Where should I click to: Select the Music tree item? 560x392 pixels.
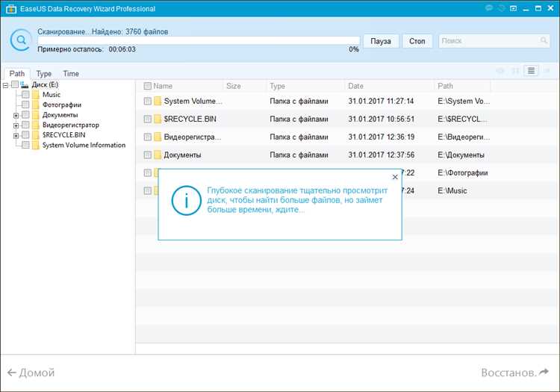52,95
